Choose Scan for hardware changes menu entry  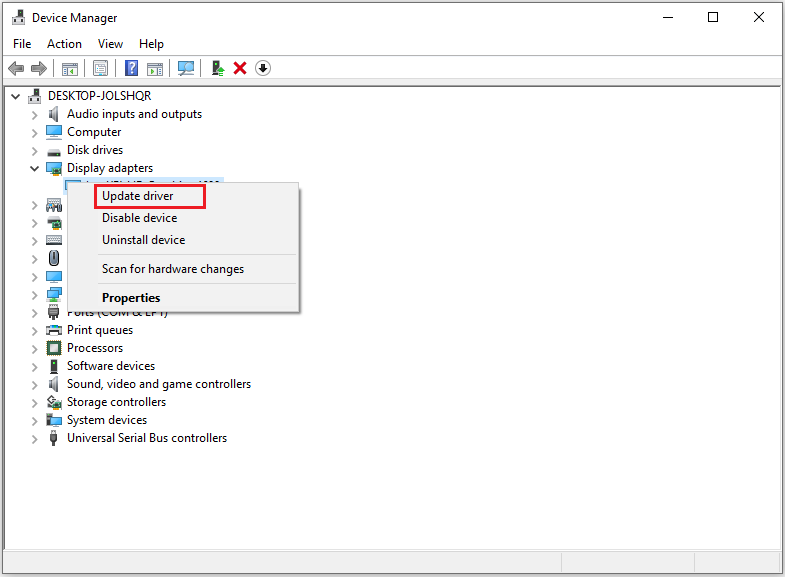[183, 269]
